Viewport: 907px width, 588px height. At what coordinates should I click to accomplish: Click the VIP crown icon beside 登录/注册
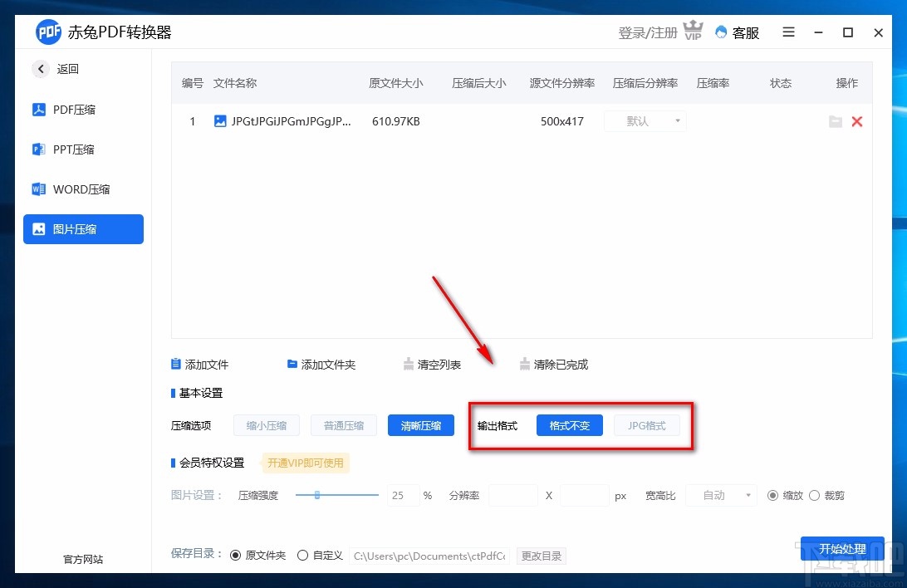693,29
